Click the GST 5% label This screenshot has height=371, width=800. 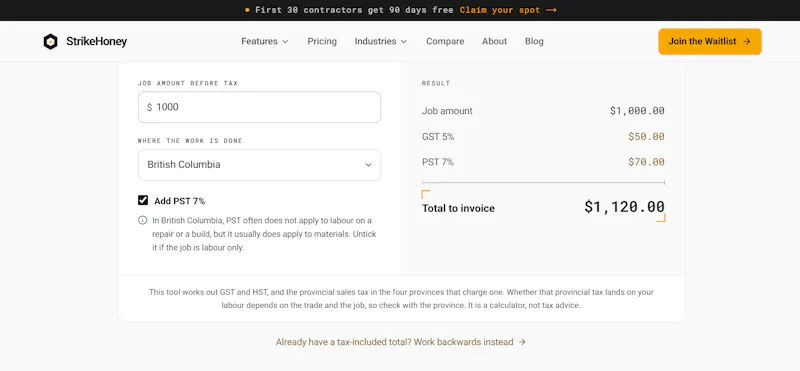click(438, 137)
